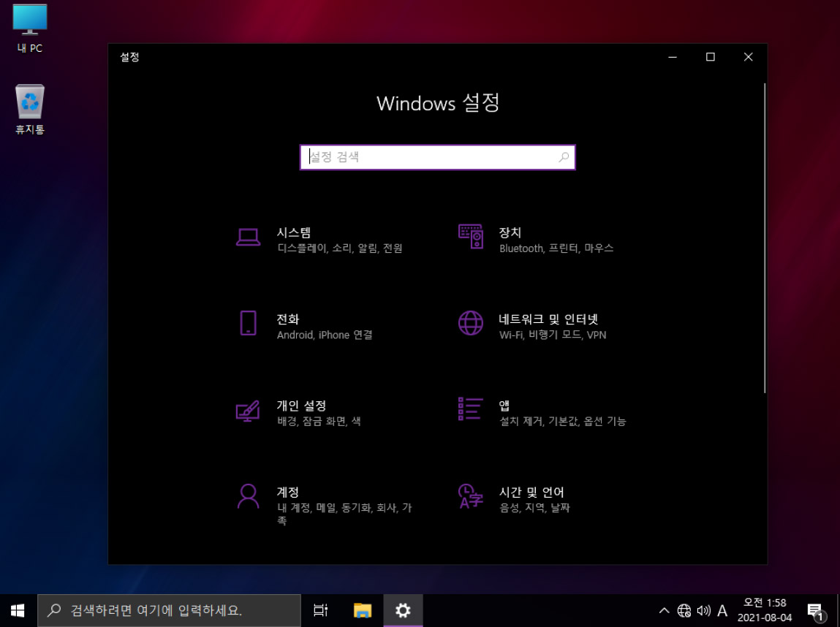The height and width of the screenshot is (627, 840).
Task: Select the 휴지통 recycle bin icon
Action: [x=29, y=109]
